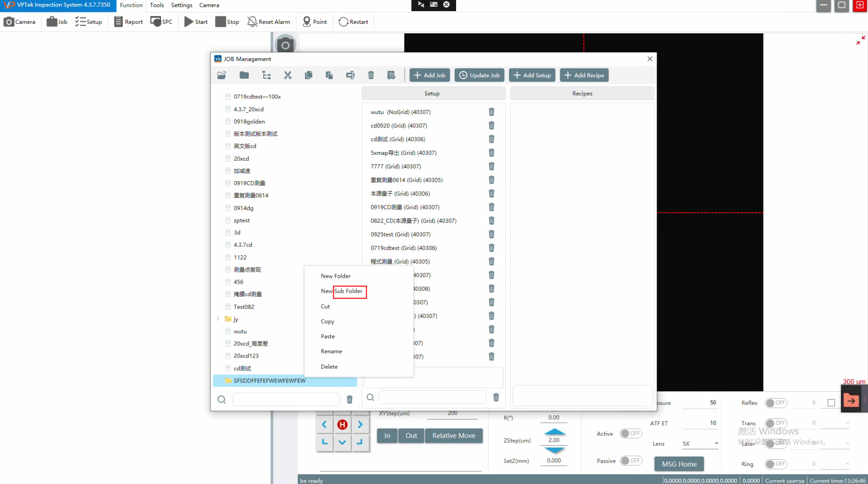Image resolution: width=868 pixels, height=484 pixels.
Task: Click the job search input field
Action: (x=286, y=399)
